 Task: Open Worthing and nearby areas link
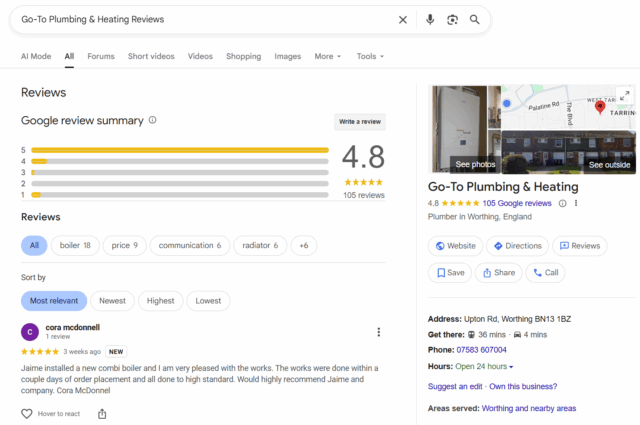pyautogui.click(x=529, y=408)
